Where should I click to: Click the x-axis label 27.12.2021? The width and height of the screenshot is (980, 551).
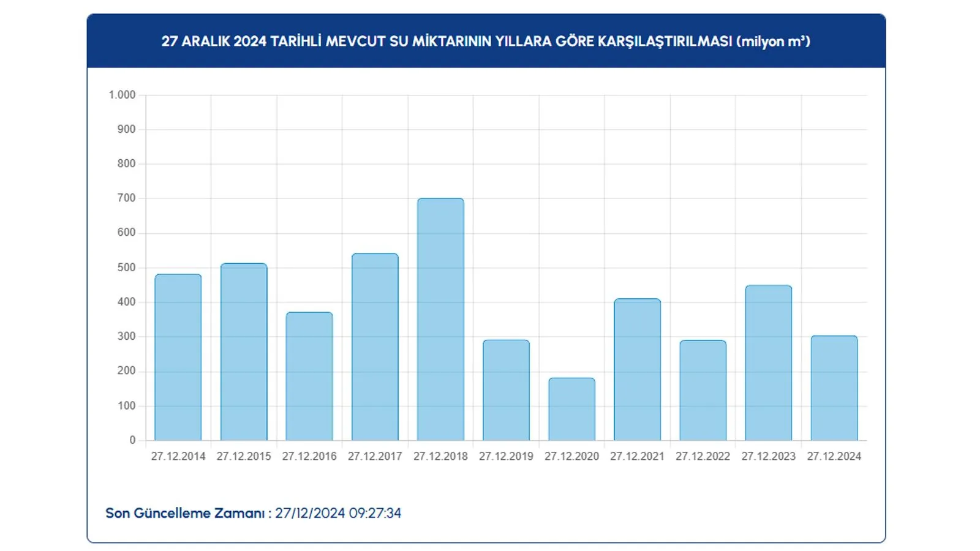tap(637, 456)
